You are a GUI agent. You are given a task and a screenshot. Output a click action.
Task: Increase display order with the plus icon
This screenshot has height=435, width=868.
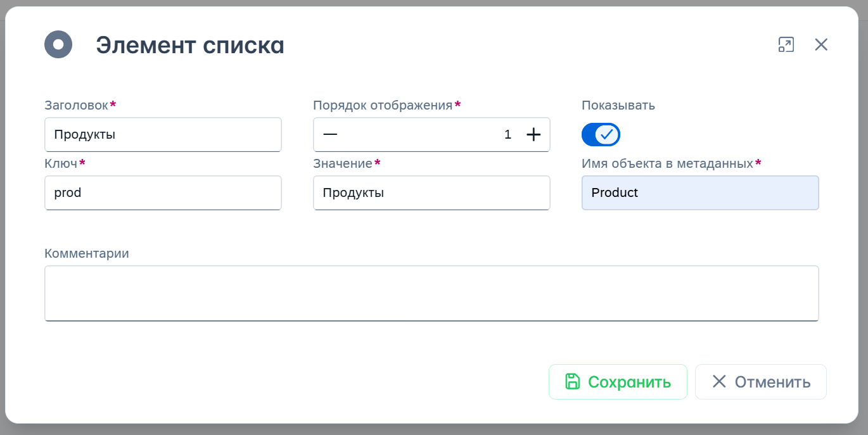coord(533,134)
